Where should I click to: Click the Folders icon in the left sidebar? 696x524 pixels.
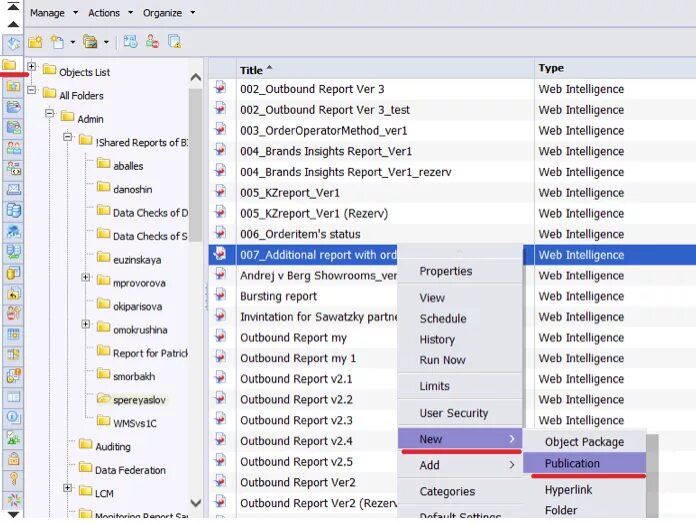click(x=9, y=65)
